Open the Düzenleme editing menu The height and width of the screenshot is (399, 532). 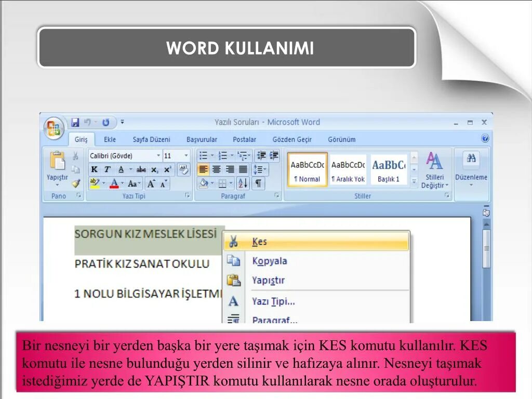click(x=471, y=170)
